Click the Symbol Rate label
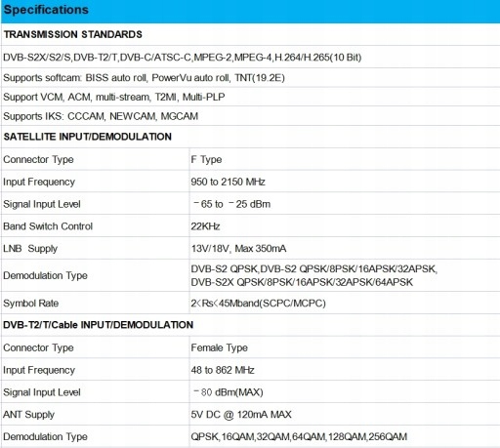This screenshot has width=500, height=448. pyautogui.click(x=31, y=304)
